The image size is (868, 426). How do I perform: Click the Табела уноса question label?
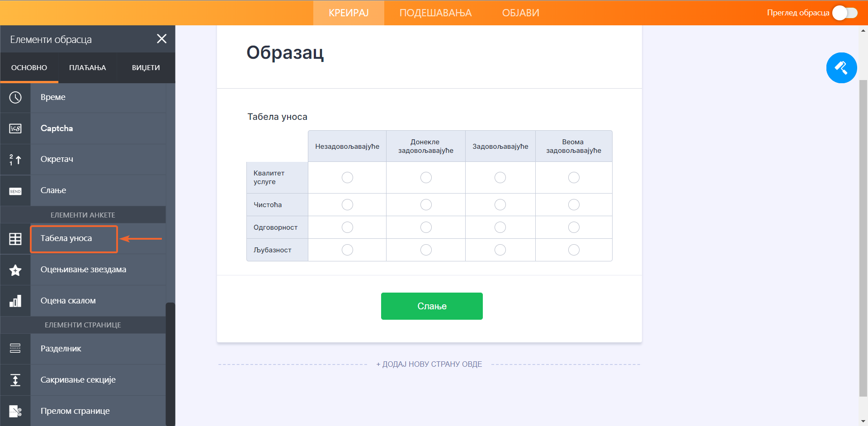(x=277, y=117)
